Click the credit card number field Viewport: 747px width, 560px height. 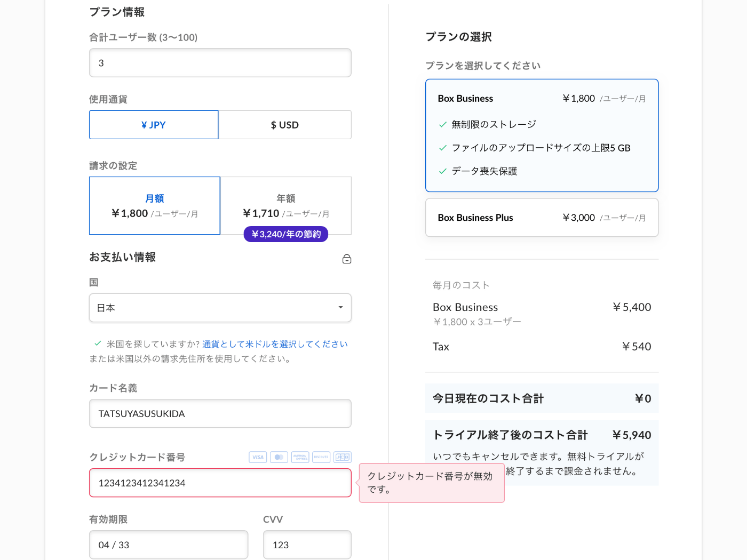pyautogui.click(x=220, y=483)
